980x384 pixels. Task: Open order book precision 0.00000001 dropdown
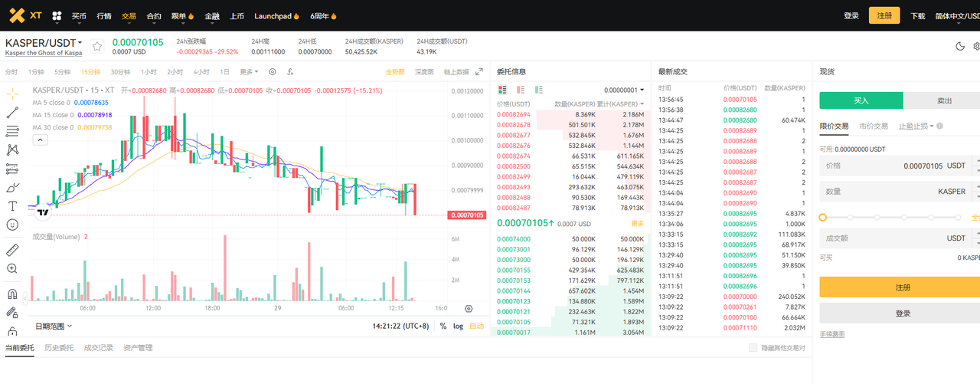624,90
